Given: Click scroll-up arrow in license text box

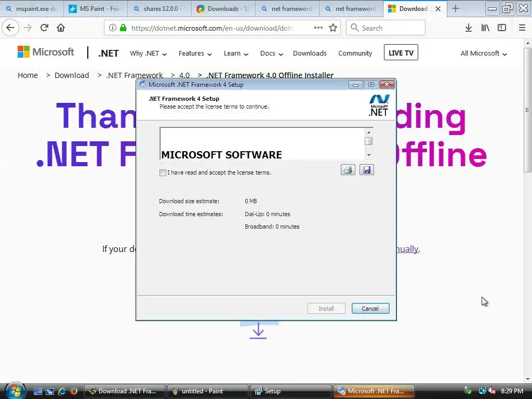Looking at the screenshot, I should [369, 132].
